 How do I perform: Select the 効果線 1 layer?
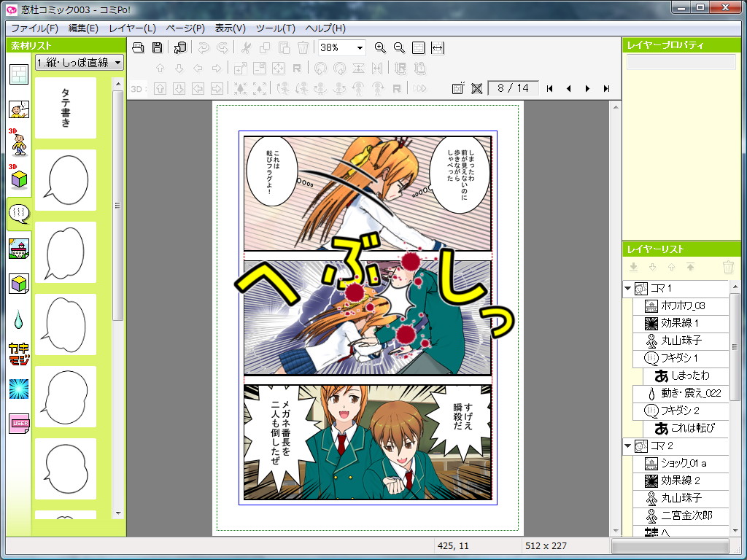[681, 324]
